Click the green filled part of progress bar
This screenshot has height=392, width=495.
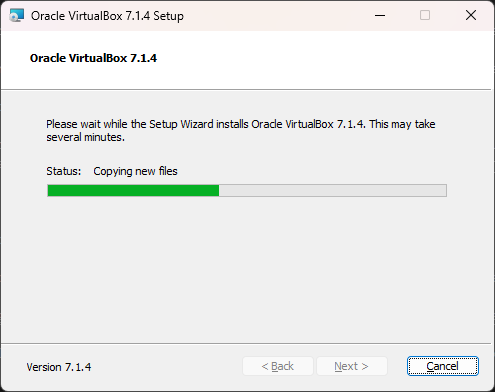click(x=133, y=191)
